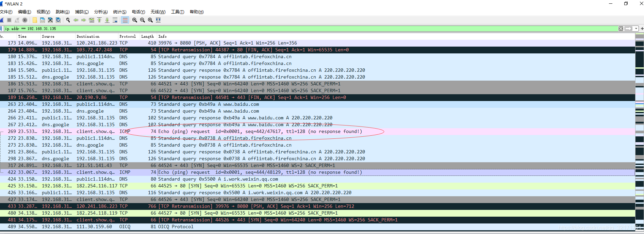
Task: Go back to previous packet
Action: (76, 20)
